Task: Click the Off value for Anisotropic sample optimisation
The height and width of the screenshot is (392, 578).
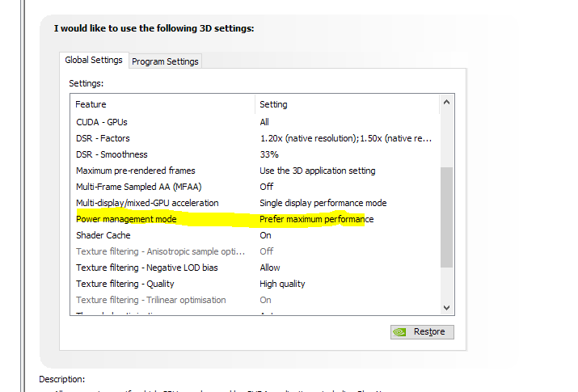Action: coord(267,251)
